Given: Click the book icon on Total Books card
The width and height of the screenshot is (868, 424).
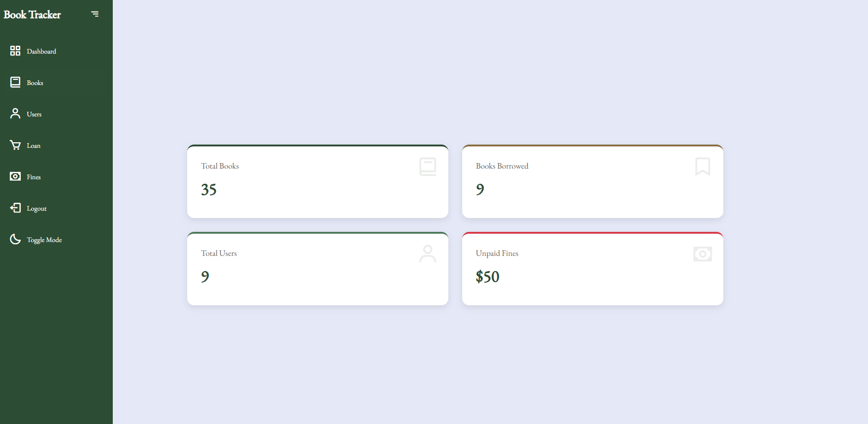Looking at the screenshot, I should (x=428, y=167).
